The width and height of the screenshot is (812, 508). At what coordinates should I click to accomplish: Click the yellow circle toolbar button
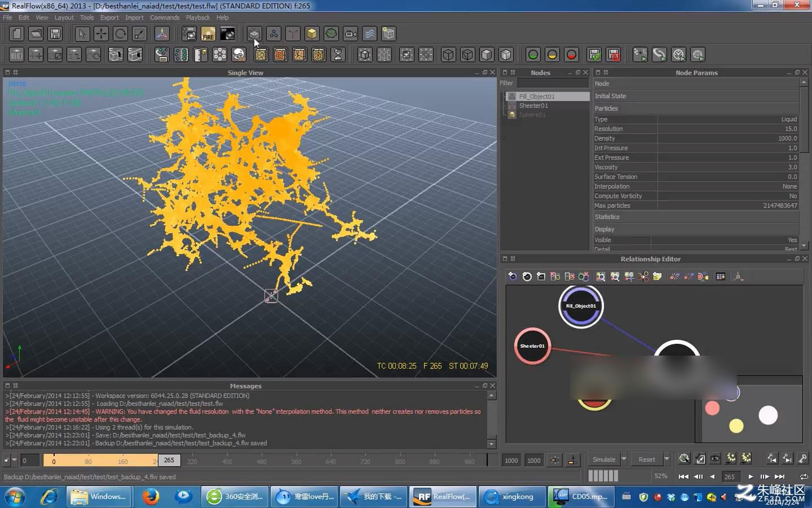click(552, 55)
